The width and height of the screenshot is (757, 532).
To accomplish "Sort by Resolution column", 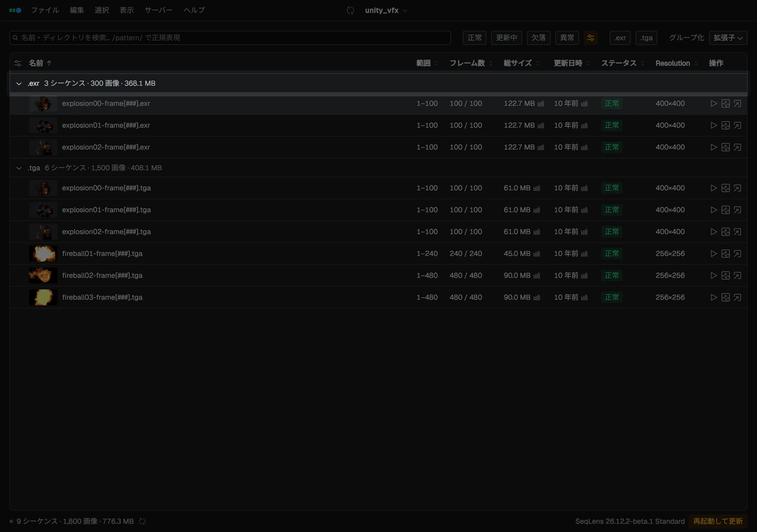I will [x=677, y=63].
